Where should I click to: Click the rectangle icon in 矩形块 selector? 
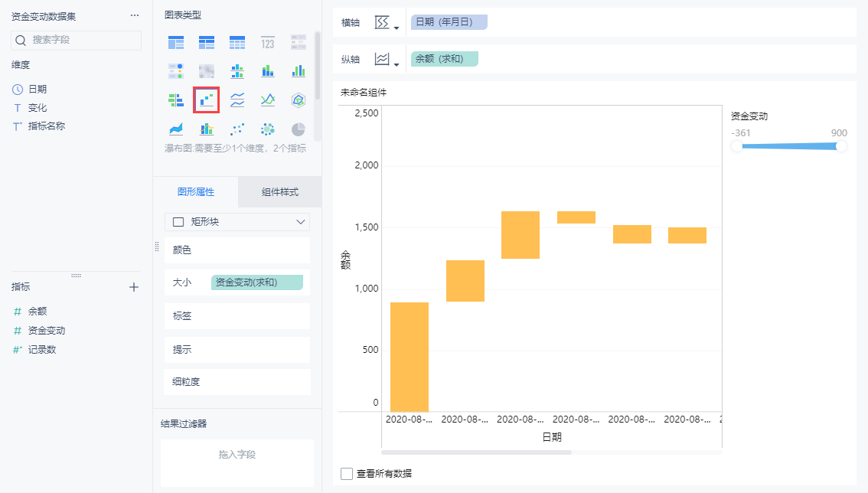coord(178,221)
